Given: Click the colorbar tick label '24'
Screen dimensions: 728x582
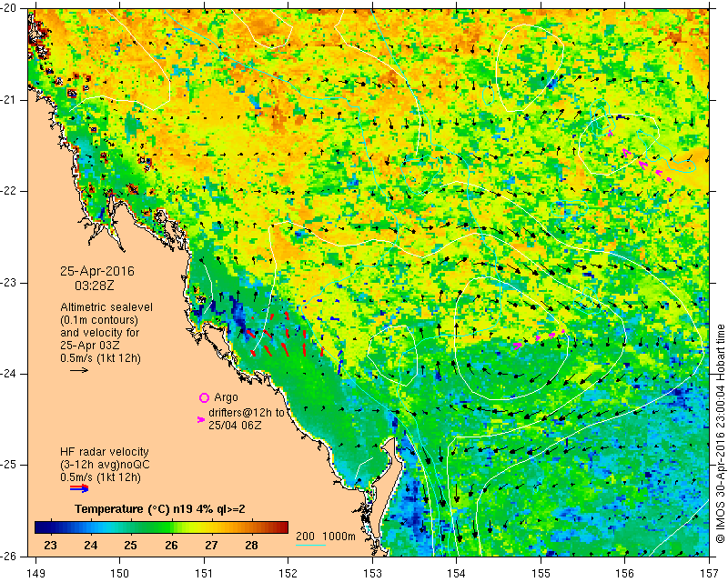Looking at the screenshot, I should click(x=90, y=545).
